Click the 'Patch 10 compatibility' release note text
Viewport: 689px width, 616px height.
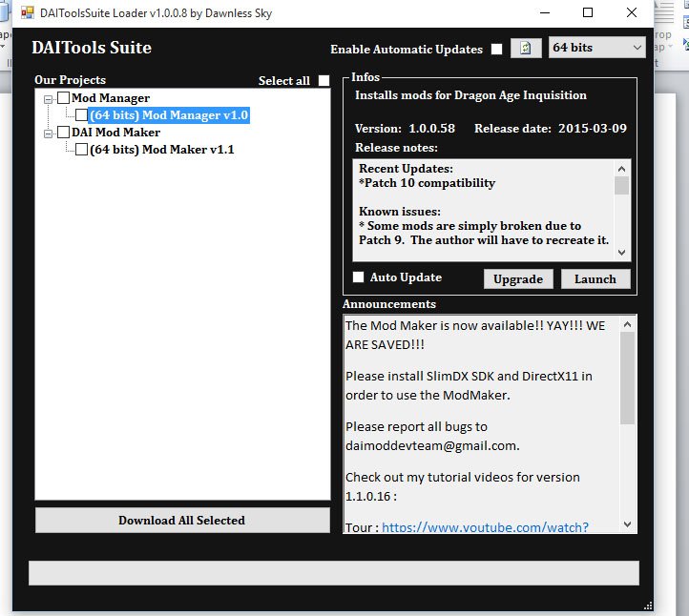429,183
